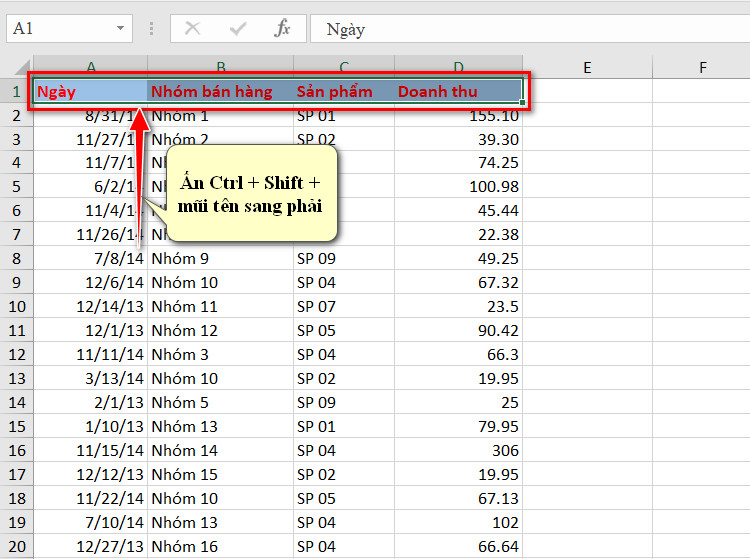Screen dimensions: 750x559
Task: Select the revenue cell 102
Action: point(458,522)
